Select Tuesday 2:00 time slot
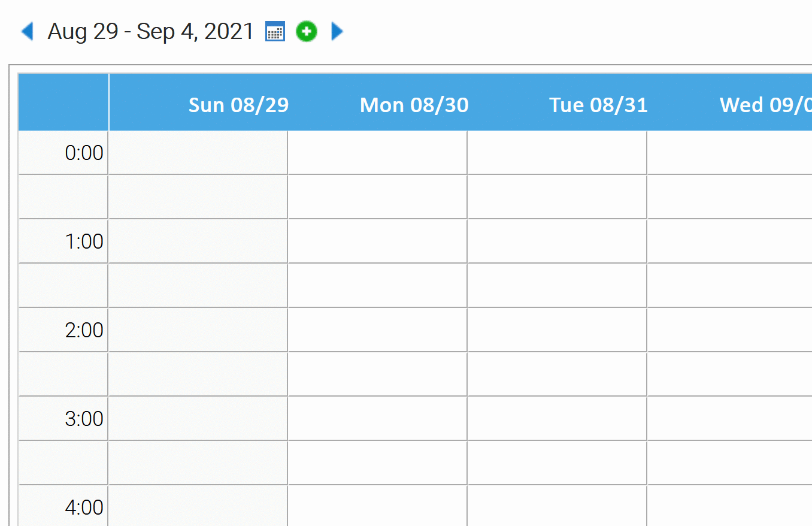Viewport: 812px width, 526px height. [557, 330]
